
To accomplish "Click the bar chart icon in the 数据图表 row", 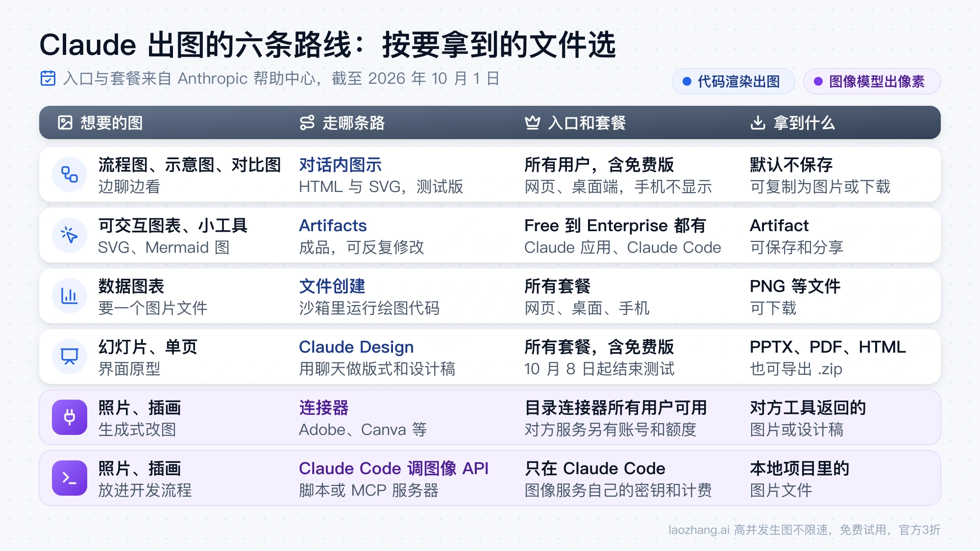I will (x=70, y=296).
